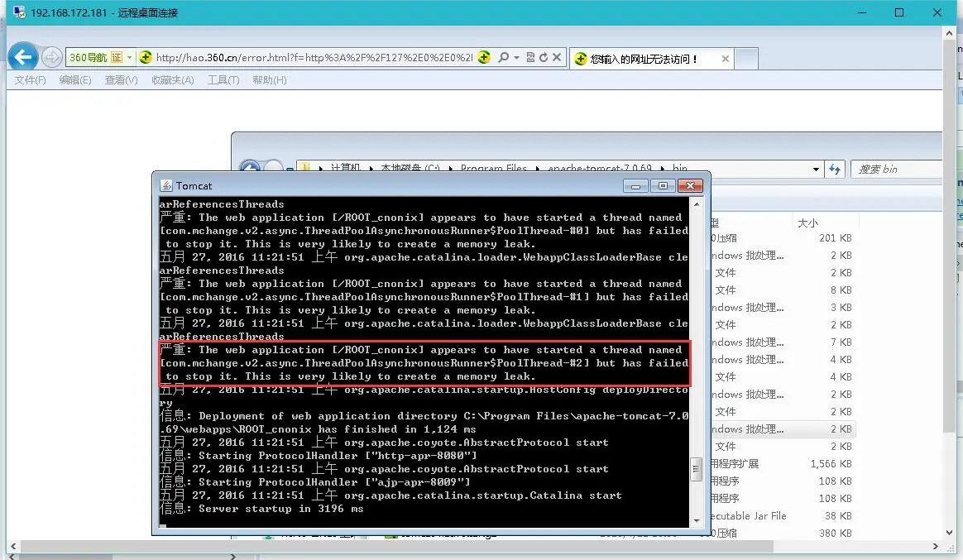
Task: Open the 查看(V) menu
Action: point(121,80)
